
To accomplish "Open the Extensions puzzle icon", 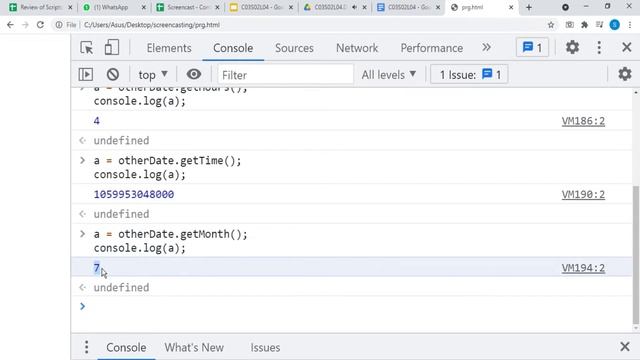I will [584, 25].
